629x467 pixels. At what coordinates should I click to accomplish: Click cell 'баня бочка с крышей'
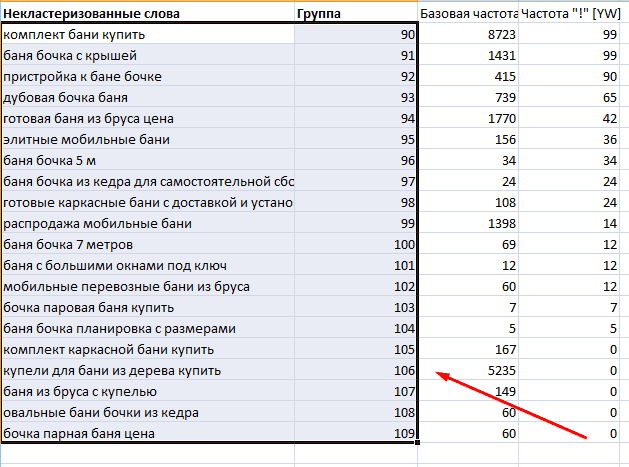tap(148, 55)
